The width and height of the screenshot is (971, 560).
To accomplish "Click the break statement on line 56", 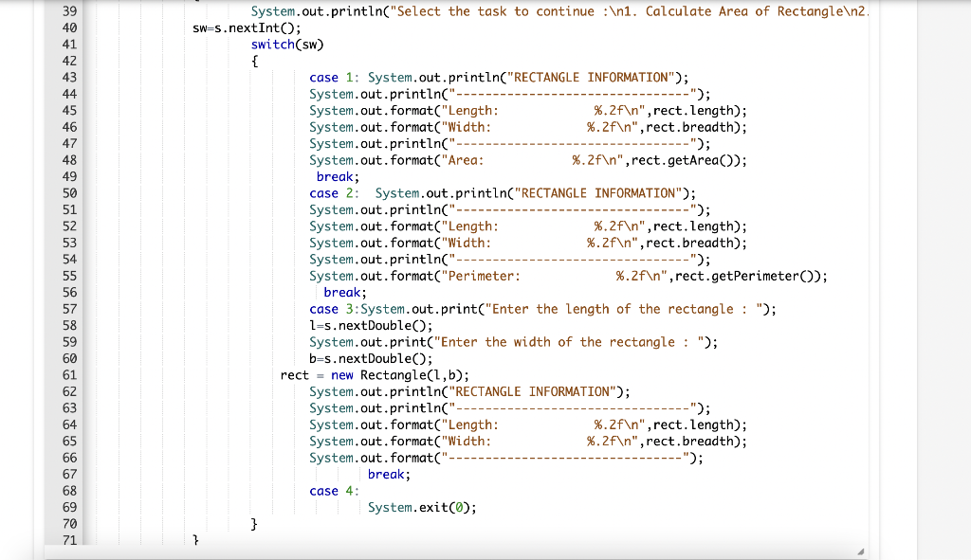I will point(341,292).
